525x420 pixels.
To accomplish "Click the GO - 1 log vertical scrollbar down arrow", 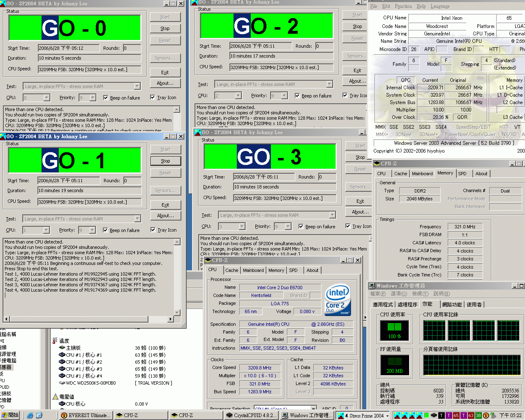I will 177,313.
